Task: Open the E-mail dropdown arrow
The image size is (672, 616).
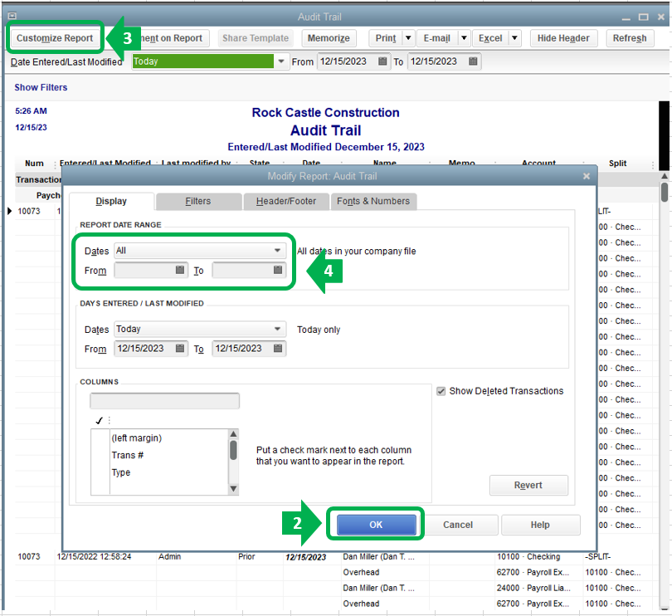Action: pyautogui.click(x=464, y=38)
